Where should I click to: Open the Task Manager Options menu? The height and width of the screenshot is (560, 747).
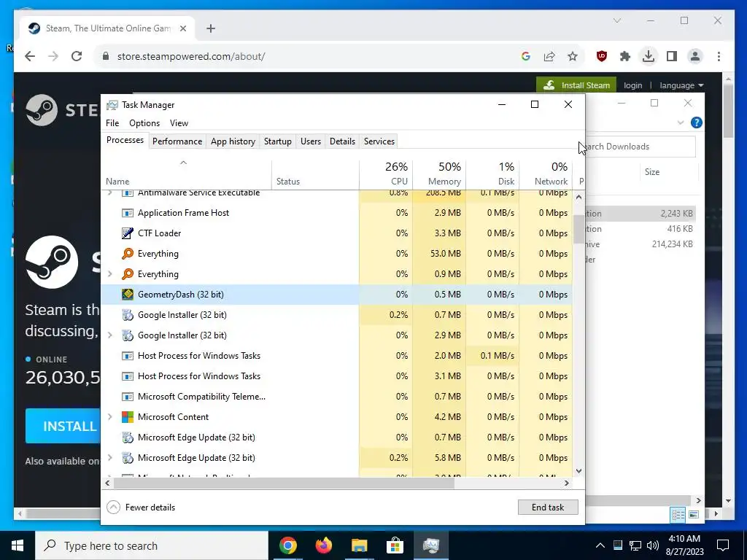click(x=144, y=122)
